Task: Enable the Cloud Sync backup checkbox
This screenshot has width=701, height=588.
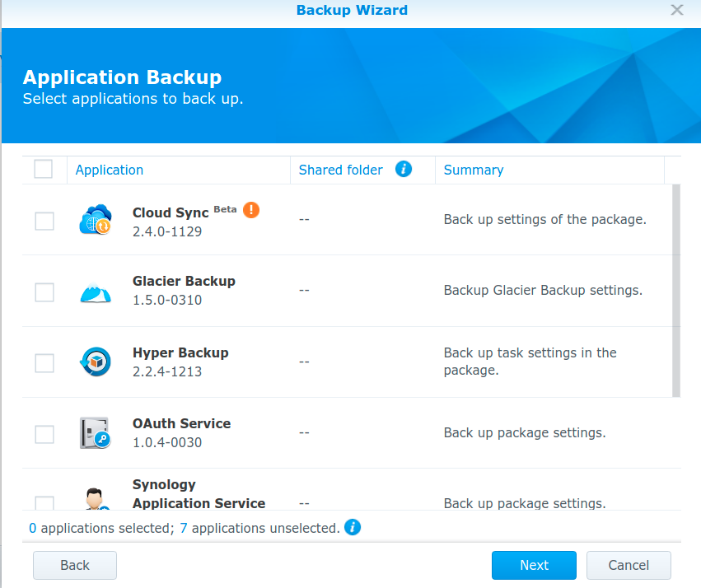Action: pos(44,221)
